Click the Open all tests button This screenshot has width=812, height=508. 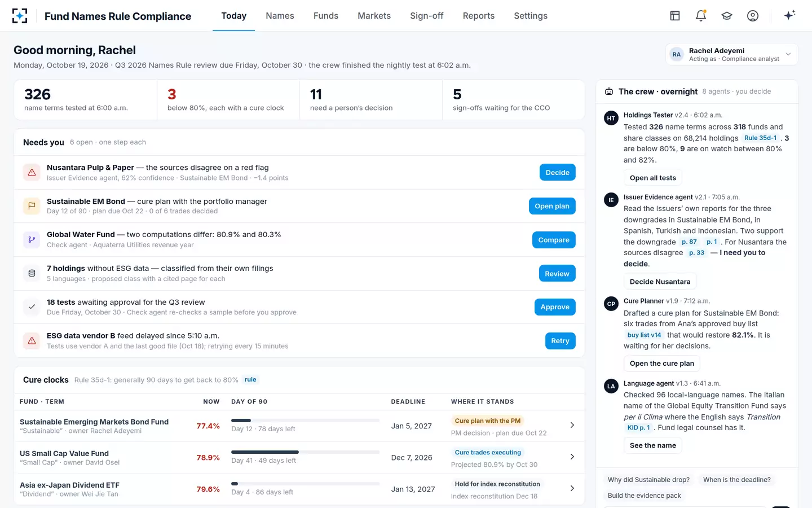click(653, 178)
